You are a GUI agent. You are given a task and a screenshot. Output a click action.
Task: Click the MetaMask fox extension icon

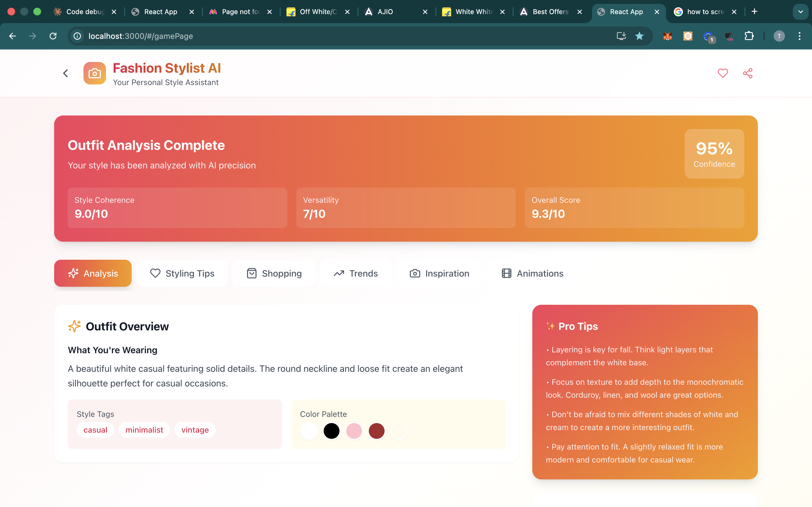pos(667,36)
